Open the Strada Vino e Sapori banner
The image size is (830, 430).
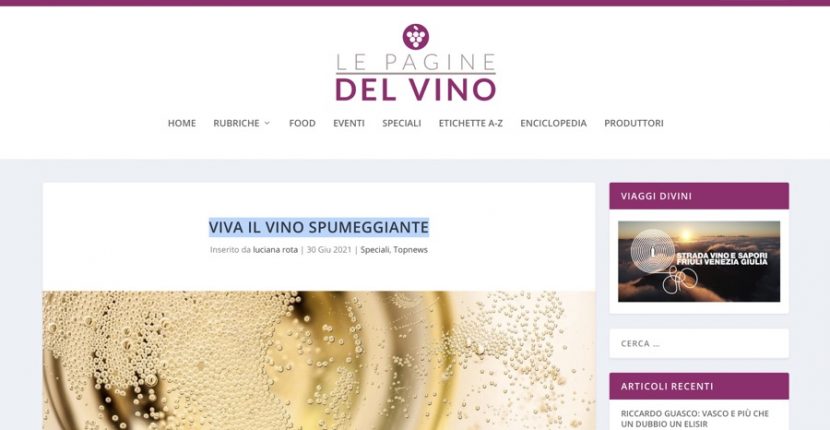[699, 262]
